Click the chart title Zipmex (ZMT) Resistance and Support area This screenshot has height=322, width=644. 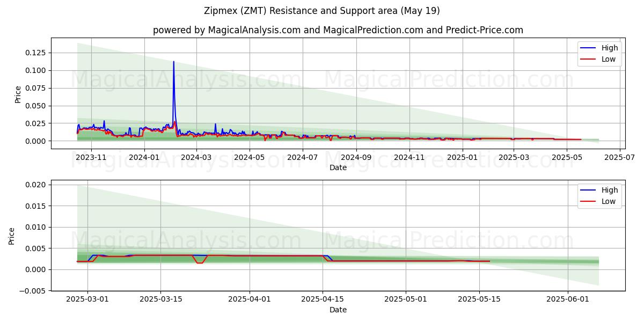[322, 11]
